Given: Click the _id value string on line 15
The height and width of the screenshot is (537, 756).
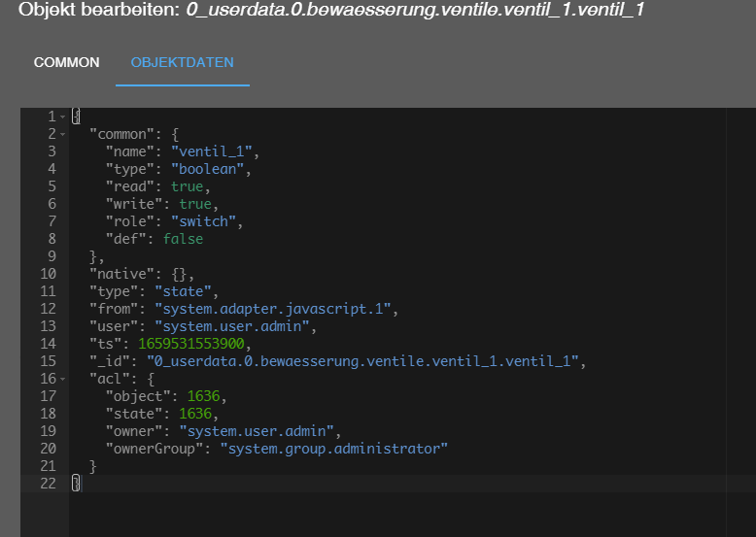Looking at the screenshot, I should (362, 361).
